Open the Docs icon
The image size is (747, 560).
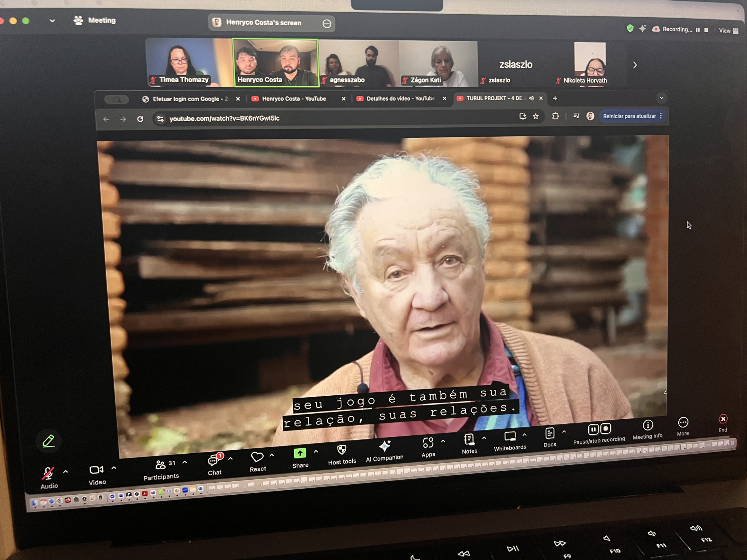[549, 433]
